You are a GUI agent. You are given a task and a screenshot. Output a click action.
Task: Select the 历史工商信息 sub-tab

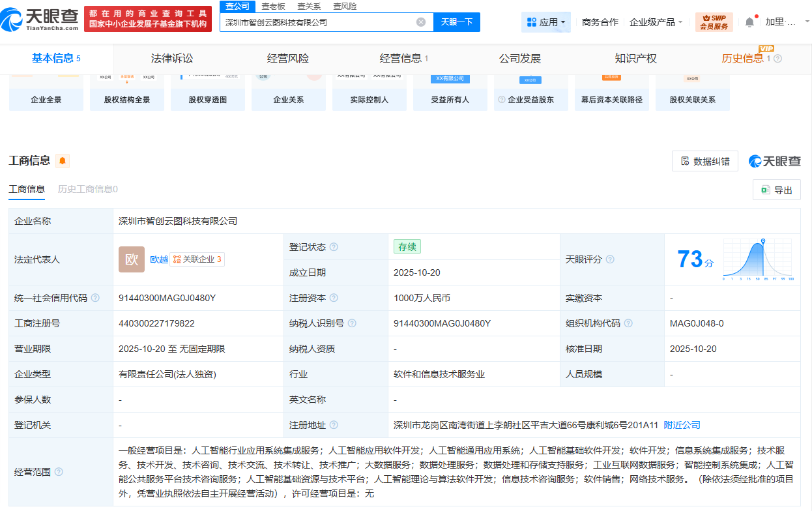coord(87,189)
